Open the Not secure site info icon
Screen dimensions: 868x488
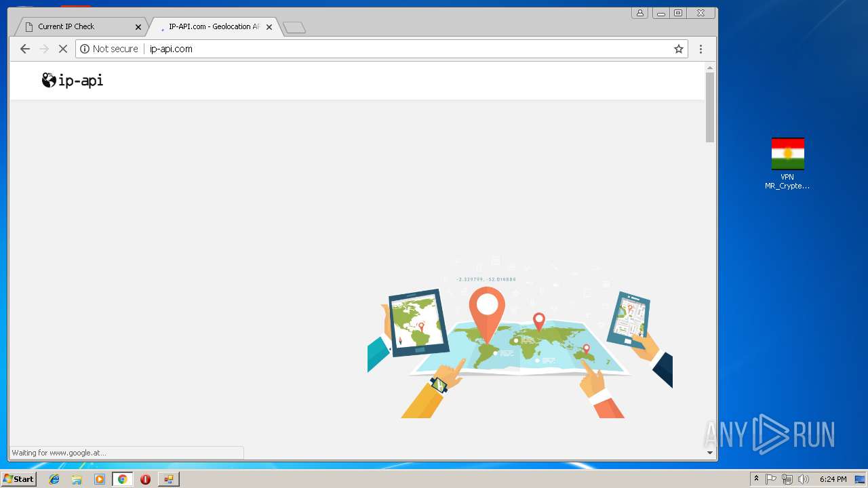click(85, 49)
